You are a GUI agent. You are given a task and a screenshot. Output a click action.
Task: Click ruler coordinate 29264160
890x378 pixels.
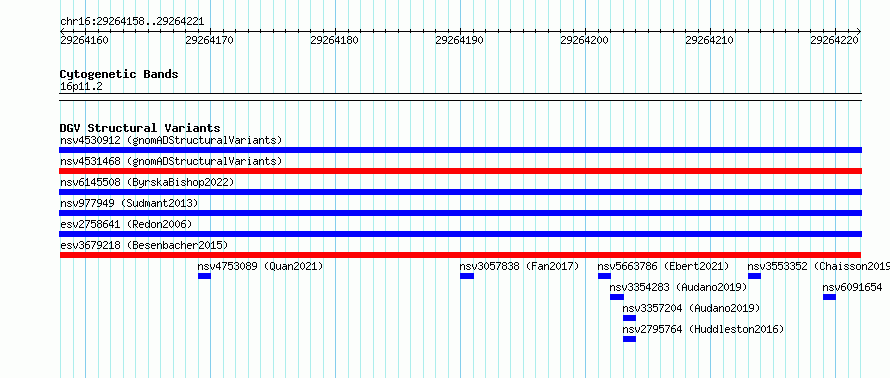click(x=85, y=41)
